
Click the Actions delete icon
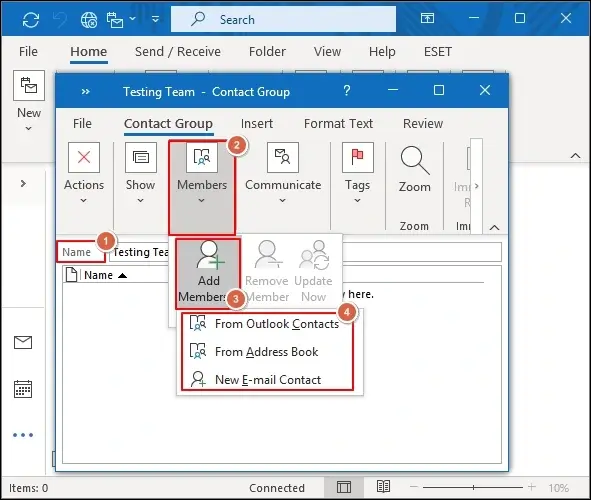pos(84,157)
